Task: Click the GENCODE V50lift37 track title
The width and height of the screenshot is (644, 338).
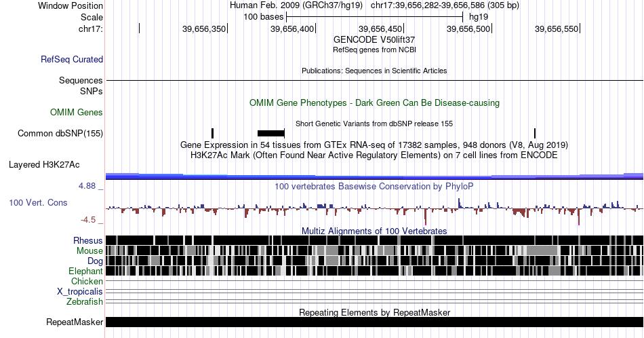Action: pos(374,39)
